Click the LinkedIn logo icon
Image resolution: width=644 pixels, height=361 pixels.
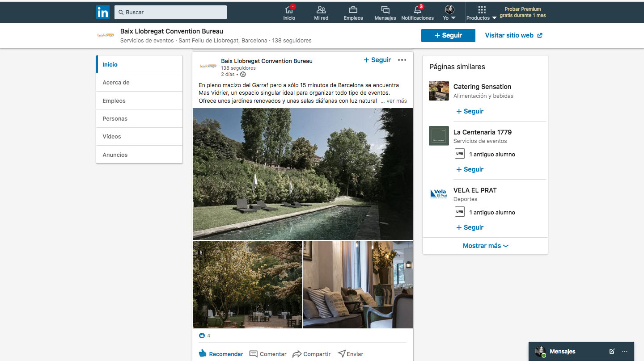coord(103,12)
